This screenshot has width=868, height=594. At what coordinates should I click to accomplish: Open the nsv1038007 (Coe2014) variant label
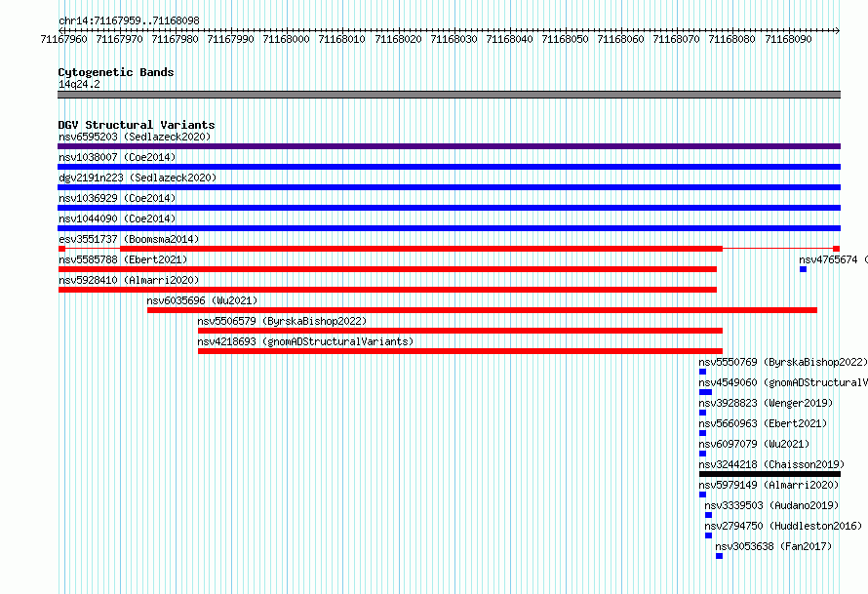tap(117, 157)
